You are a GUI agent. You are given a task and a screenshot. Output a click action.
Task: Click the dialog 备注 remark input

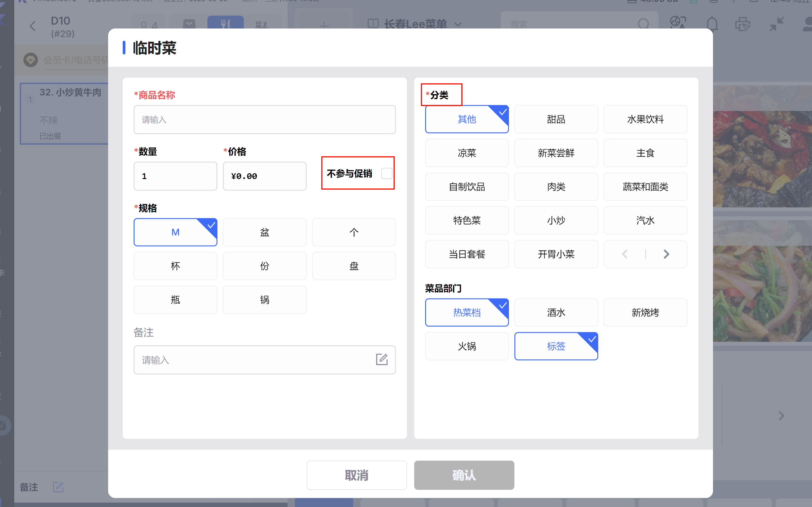coord(264,360)
